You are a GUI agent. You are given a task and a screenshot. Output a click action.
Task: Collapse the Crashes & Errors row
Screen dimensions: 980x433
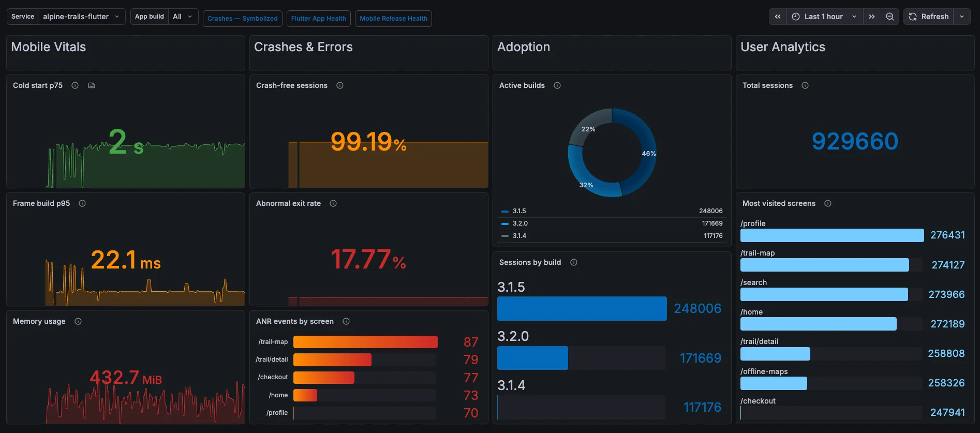tap(303, 47)
